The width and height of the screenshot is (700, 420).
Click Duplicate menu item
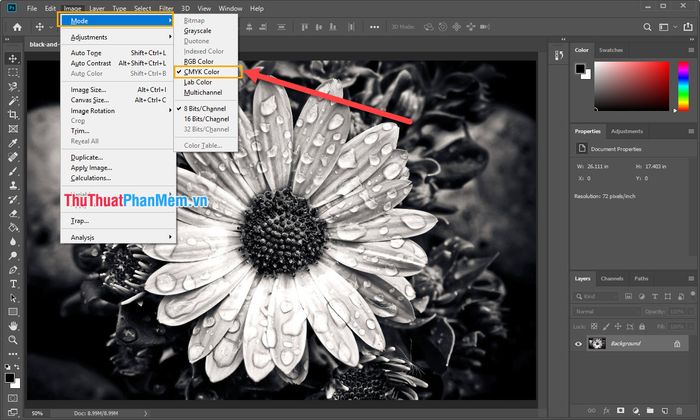click(x=118, y=157)
